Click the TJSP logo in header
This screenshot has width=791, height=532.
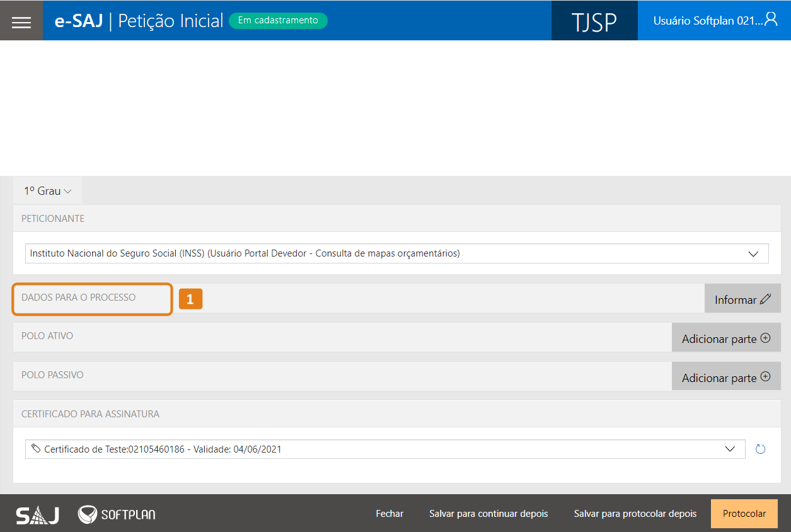tap(594, 21)
